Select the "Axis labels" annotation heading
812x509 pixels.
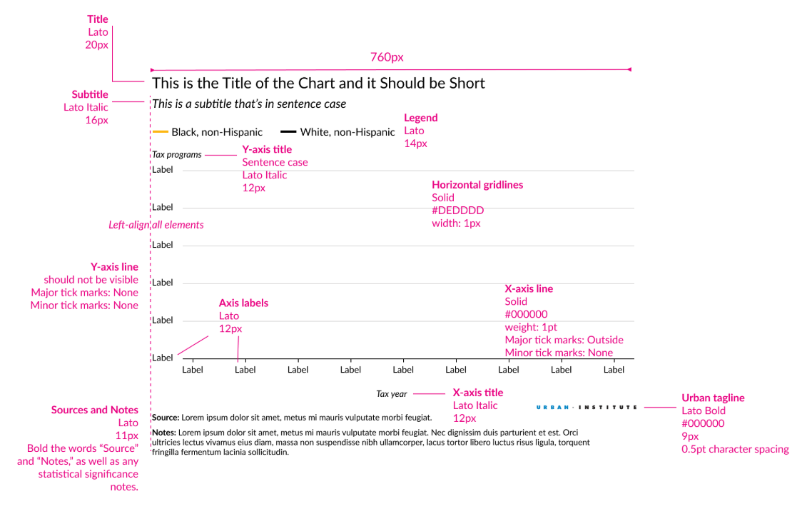pyautogui.click(x=243, y=303)
